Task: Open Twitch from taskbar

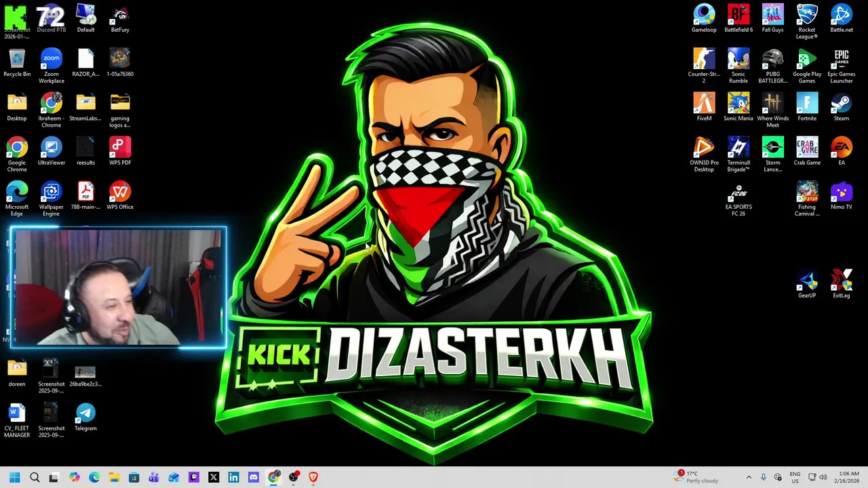Action: point(193,477)
